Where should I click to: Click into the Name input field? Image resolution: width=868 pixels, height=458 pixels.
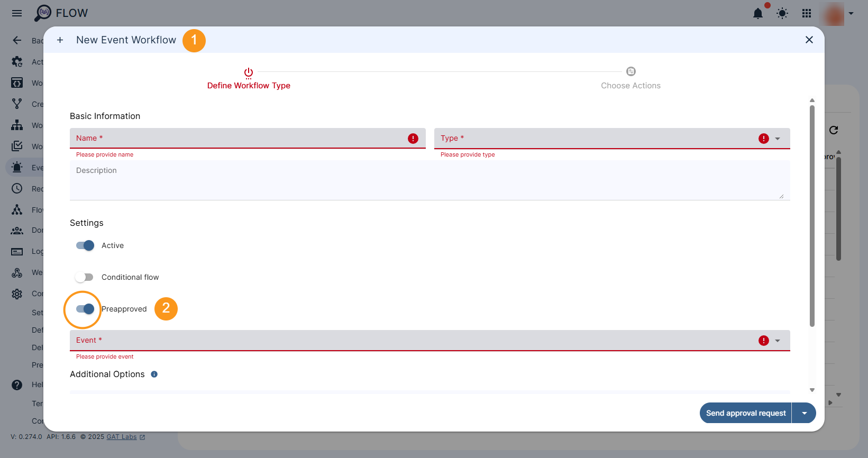pyautogui.click(x=238, y=138)
